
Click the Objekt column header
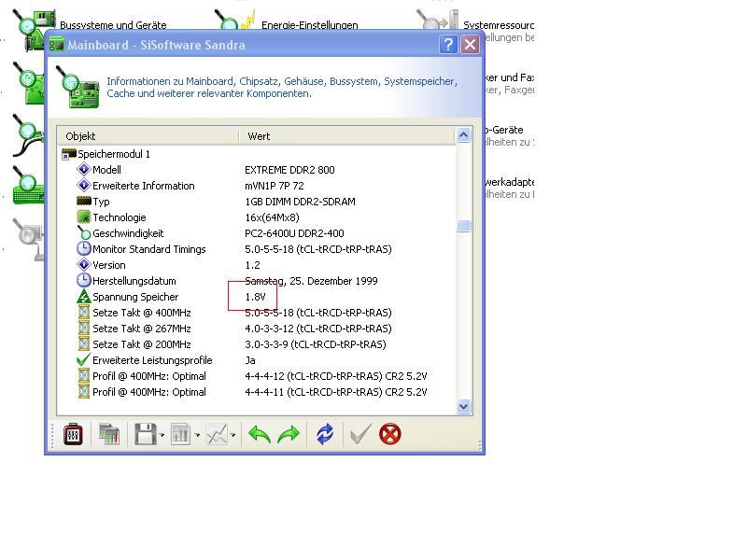(148, 136)
